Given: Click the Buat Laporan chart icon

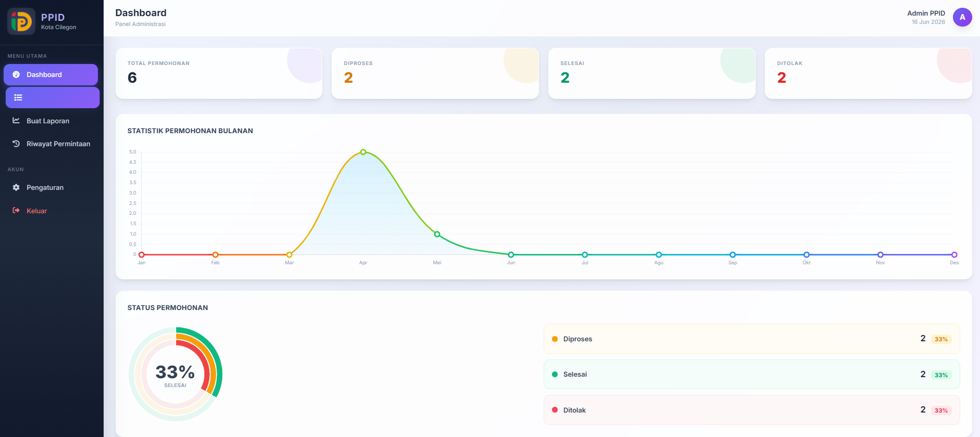Looking at the screenshot, I should (16, 120).
